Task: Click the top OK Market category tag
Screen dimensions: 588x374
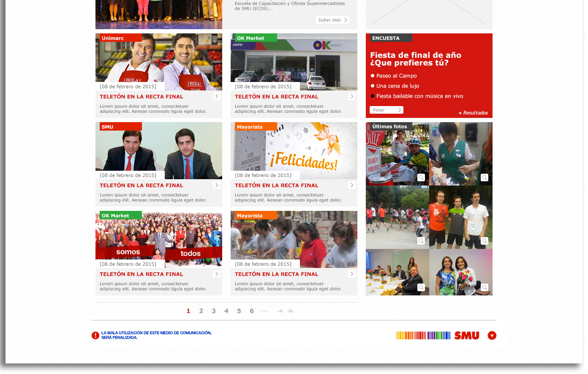Action: click(x=256, y=38)
